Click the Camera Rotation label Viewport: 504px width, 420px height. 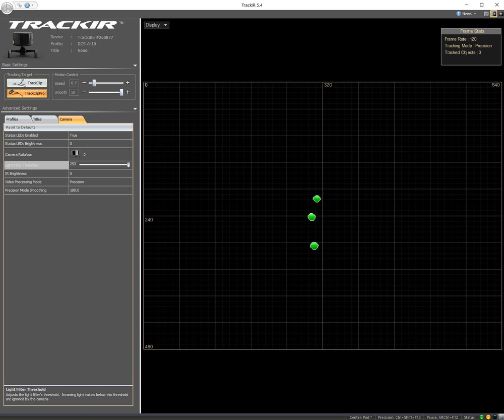[x=19, y=155]
